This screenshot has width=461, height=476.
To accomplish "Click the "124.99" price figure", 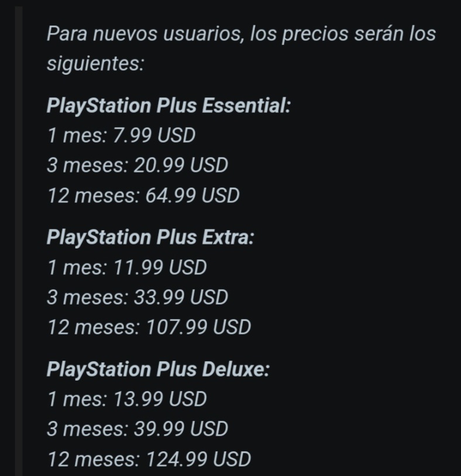I will 177,459.
